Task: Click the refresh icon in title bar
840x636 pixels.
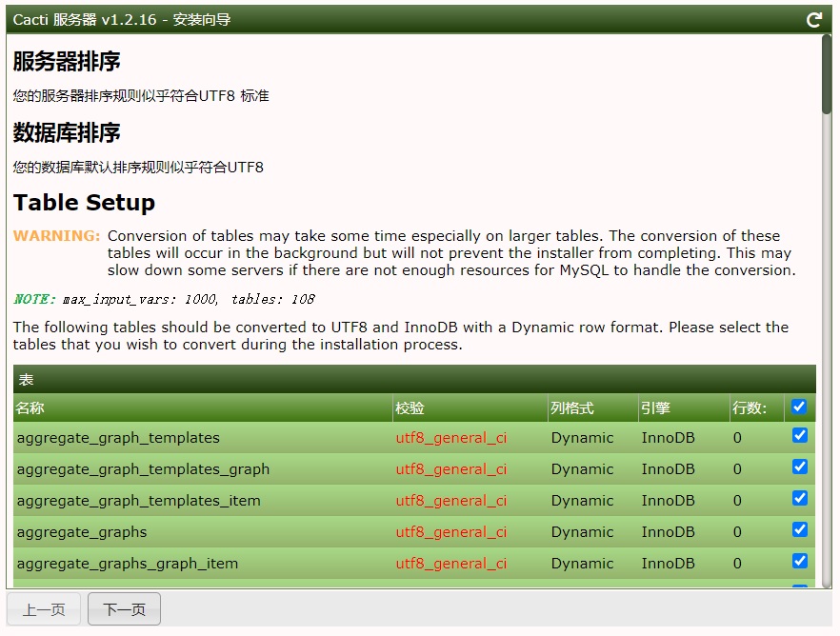Action: click(814, 19)
